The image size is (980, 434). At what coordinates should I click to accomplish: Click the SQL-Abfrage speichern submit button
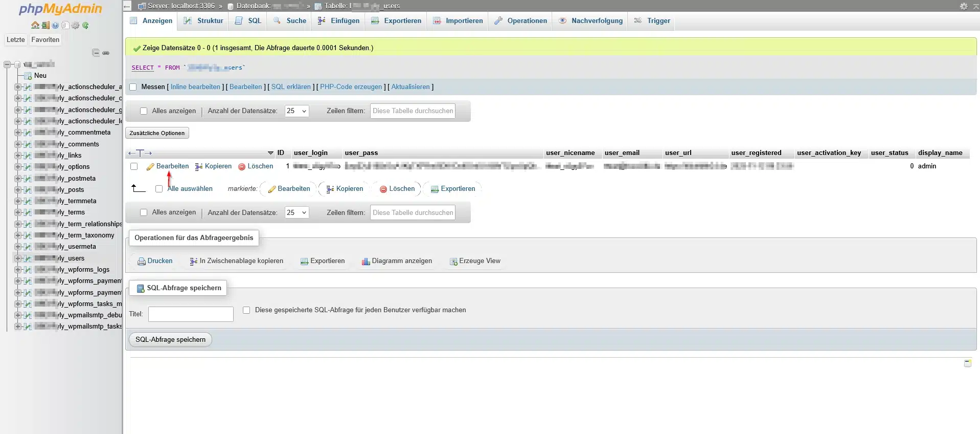170,340
